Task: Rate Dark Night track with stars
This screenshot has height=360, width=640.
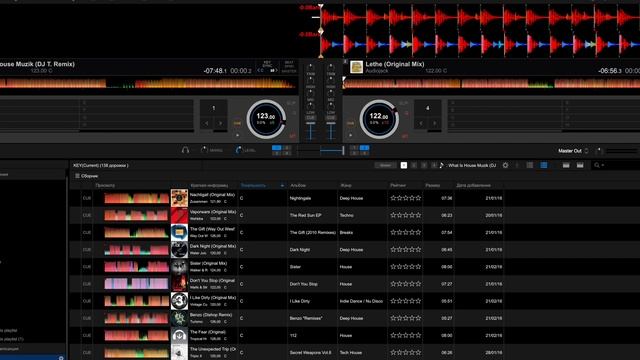Action: tap(406, 249)
